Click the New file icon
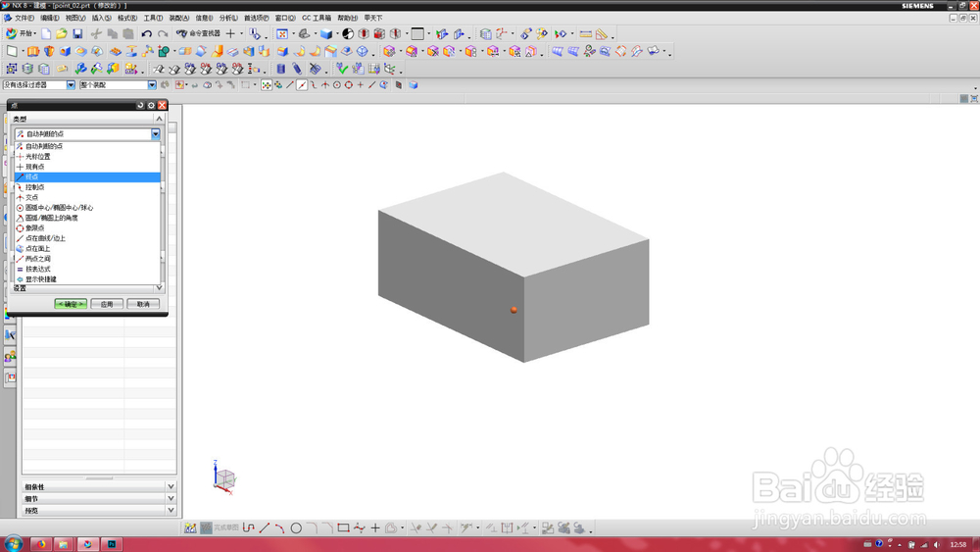The width and height of the screenshot is (980, 552). (x=46, y=33)
